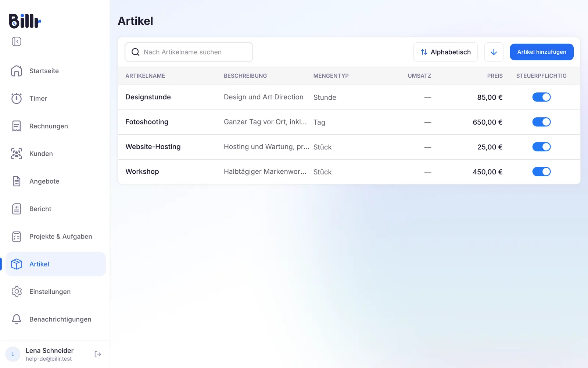Open the Kunden menu label
The image size is (588, 368).
(41, 153)
